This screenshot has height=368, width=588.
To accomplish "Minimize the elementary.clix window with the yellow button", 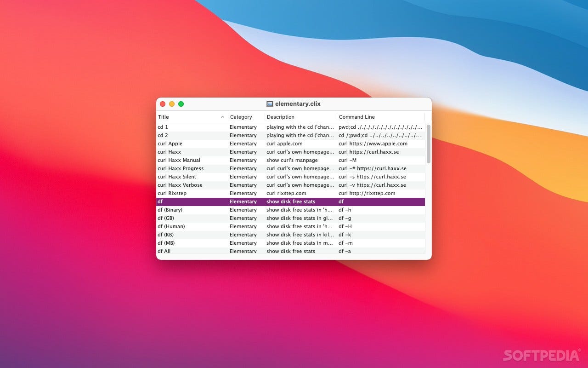I will coord(172,104).
